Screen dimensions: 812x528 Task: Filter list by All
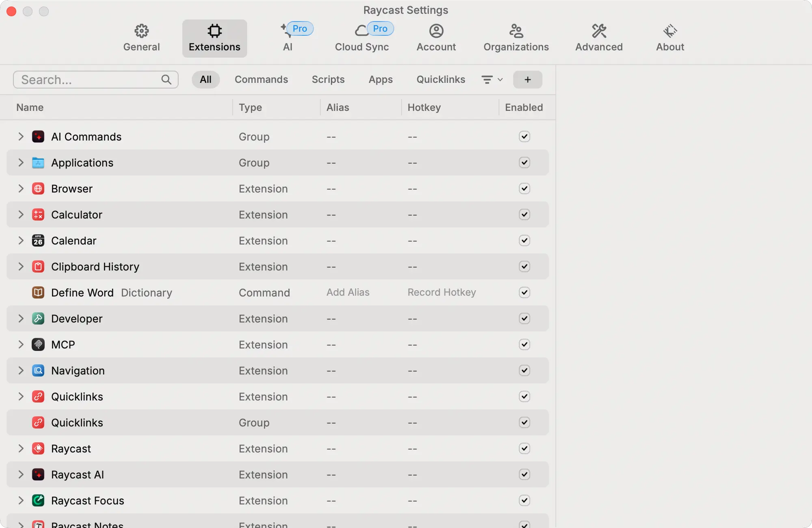tap(206, 80)
